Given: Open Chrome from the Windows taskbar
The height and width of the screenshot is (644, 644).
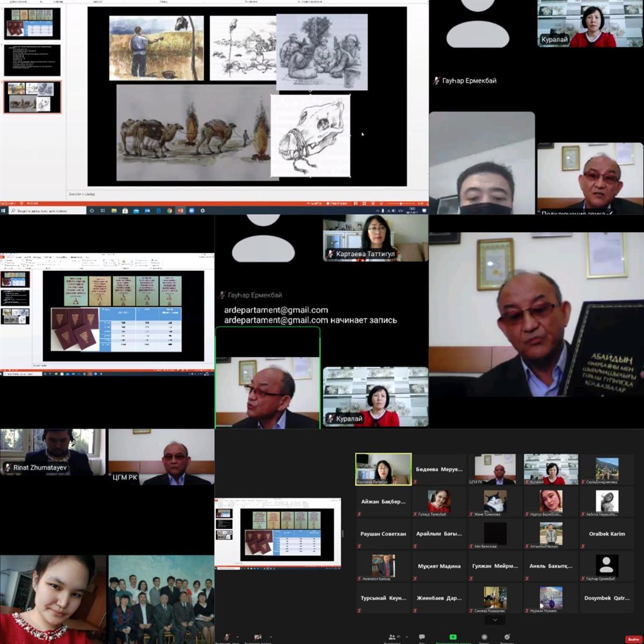Looking at the screenshot, I should coord(170,211).
